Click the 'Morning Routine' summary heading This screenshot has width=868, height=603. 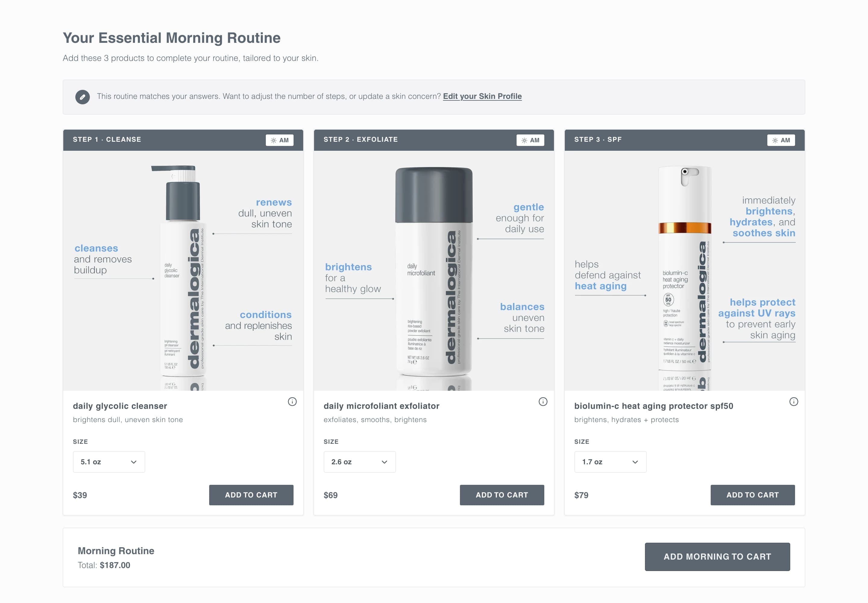(x=116, y=551)
